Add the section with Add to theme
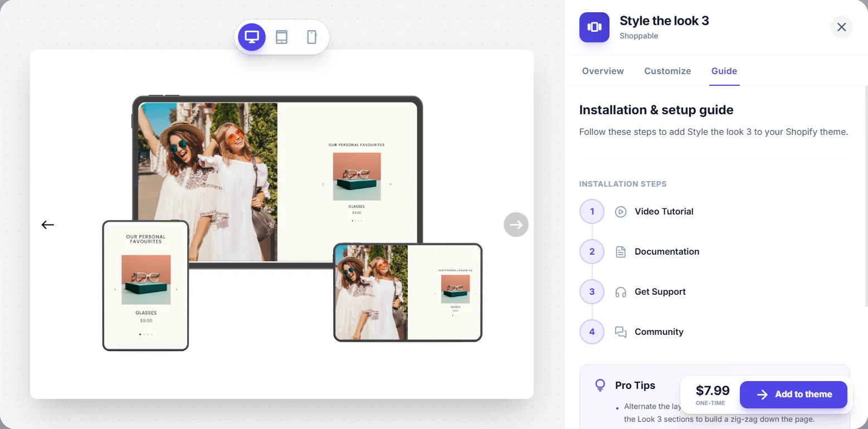The height and width of the screenshot is (429, 868). click(793, 394)
